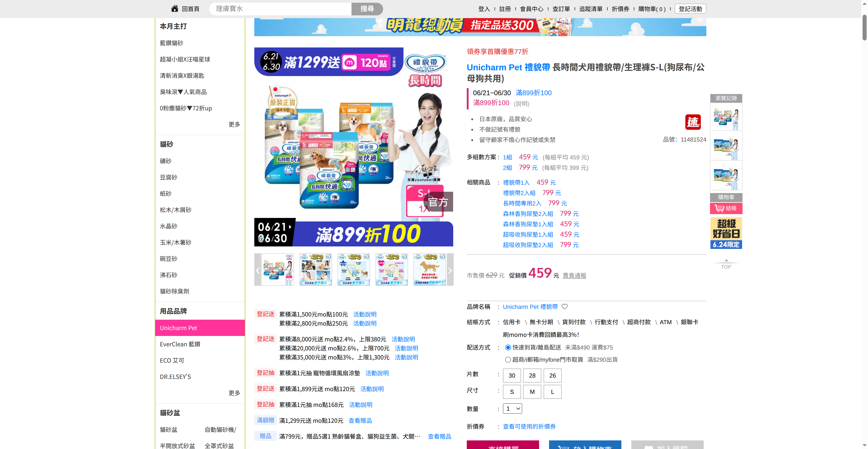Select 超商/郵箱/myfone門市取貨 delivery option
Screen dimensions: 868x449
pyautogui.click(x=508, y=359)
